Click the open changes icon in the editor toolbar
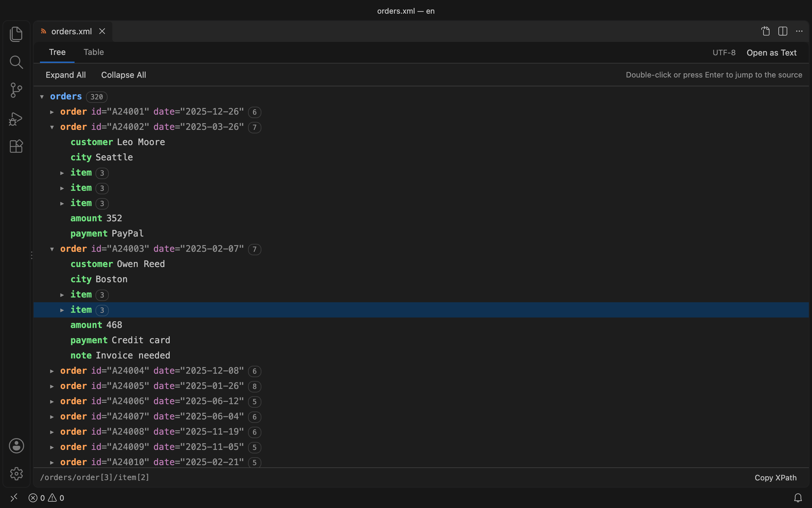 (x=765, y=31)
